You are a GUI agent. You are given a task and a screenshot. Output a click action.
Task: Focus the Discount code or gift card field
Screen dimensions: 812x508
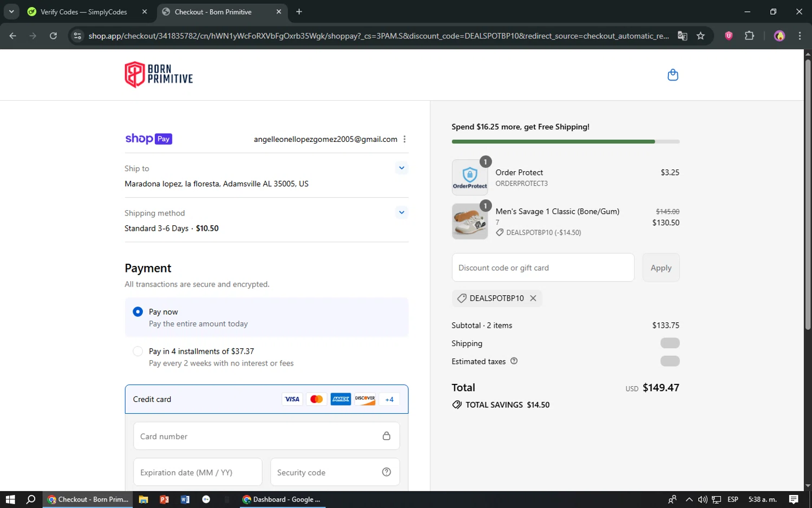tap(543, 268)
